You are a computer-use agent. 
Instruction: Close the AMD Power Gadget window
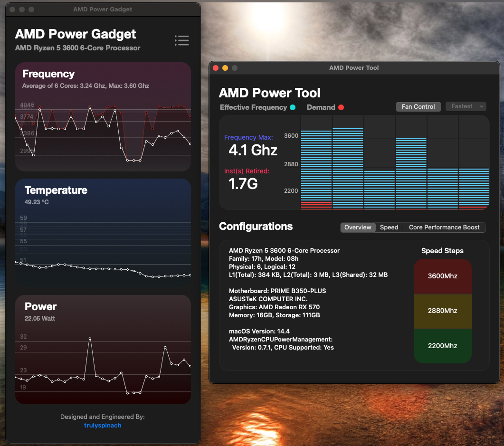pos(12,9)
